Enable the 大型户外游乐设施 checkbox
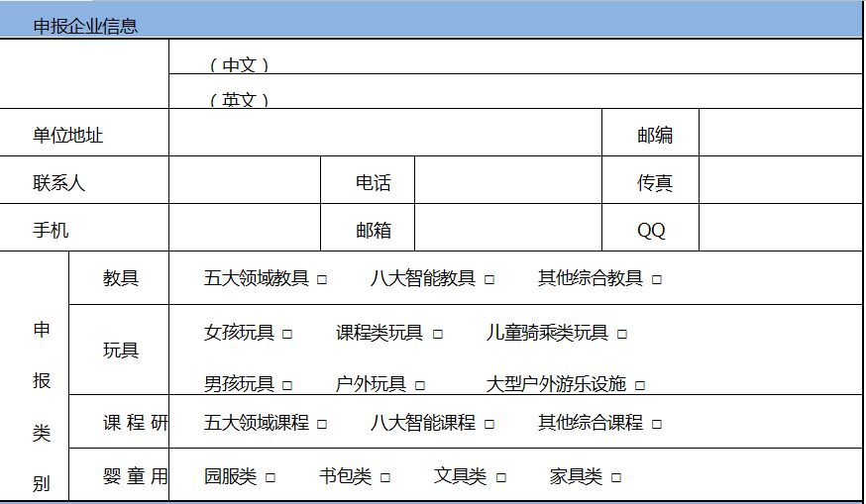Image resolution: width=866 pixels, height=504 pixels. coord(640,386)
